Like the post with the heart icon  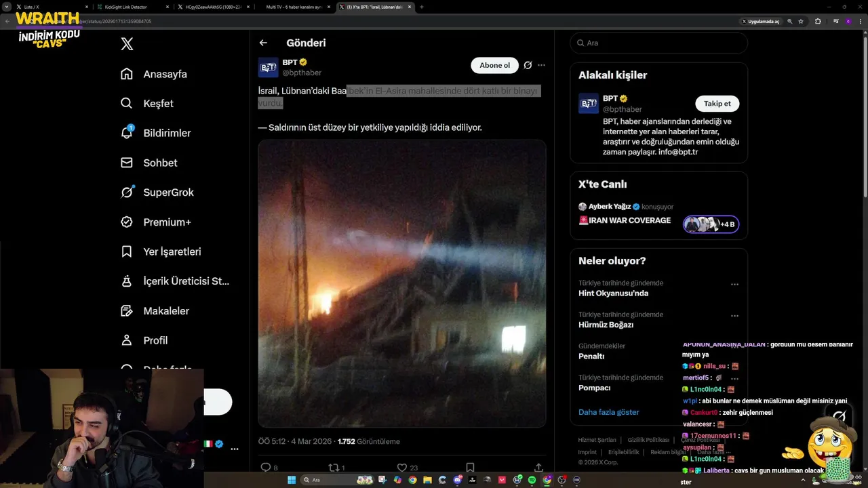click(x=401, y=468)
